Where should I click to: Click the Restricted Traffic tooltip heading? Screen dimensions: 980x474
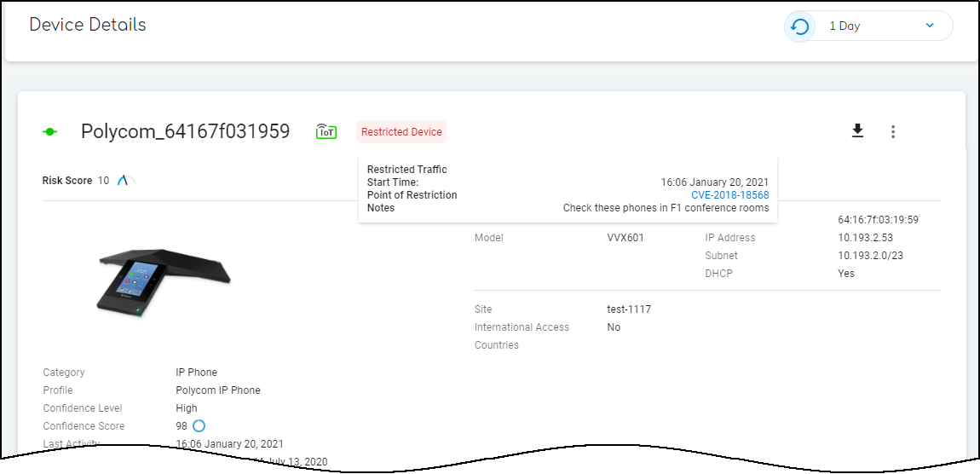tap(406, 170)
